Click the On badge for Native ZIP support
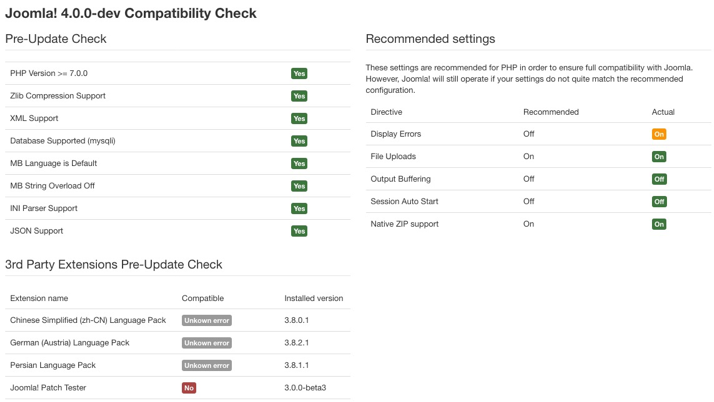This screenshot has height=402, width=714. coord(659,224)
